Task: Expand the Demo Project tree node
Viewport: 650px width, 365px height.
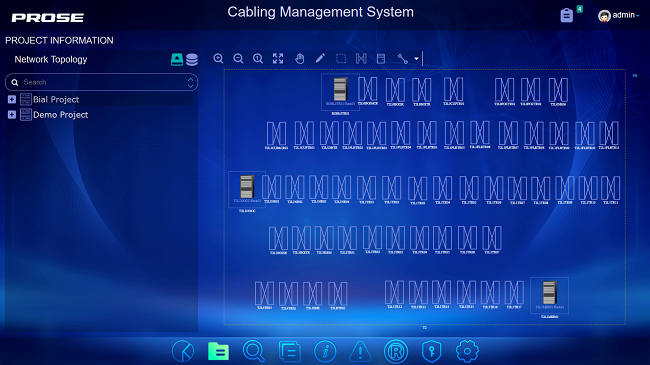Action: (x=12, y=115)
